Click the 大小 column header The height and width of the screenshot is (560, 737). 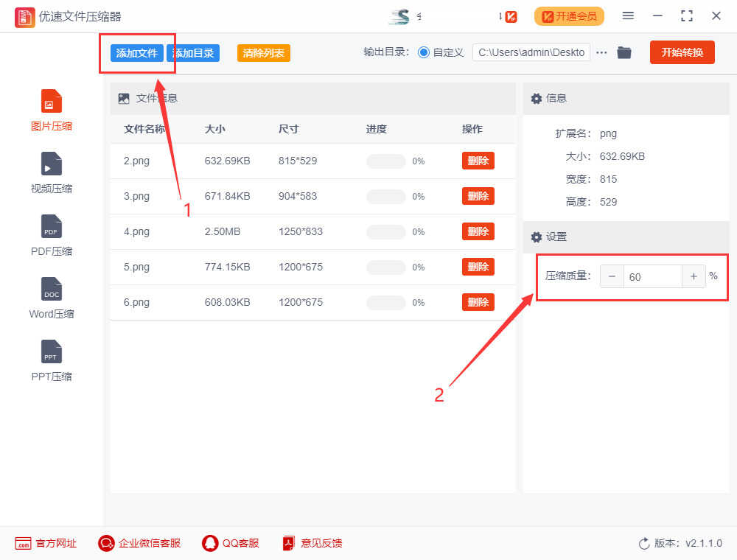[x=214, y=129]
